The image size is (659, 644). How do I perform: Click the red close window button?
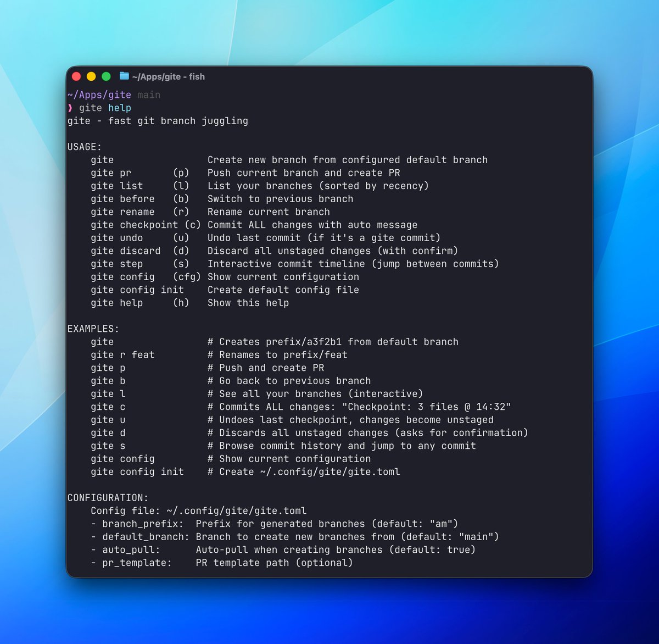[x=76, y=76]
